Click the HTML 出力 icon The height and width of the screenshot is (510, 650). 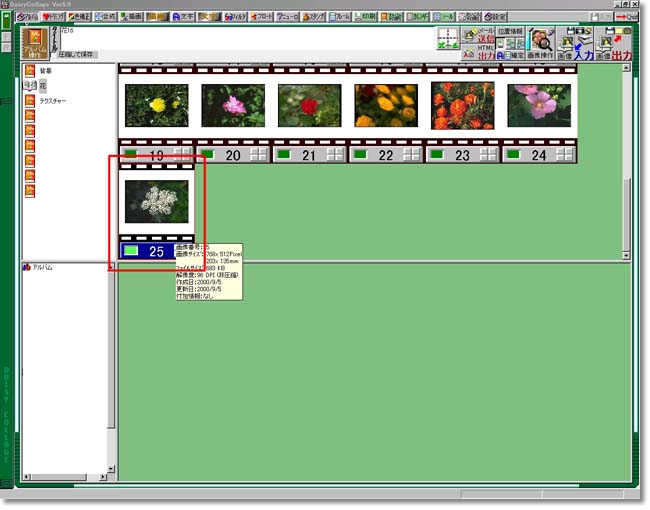(486, 54)
